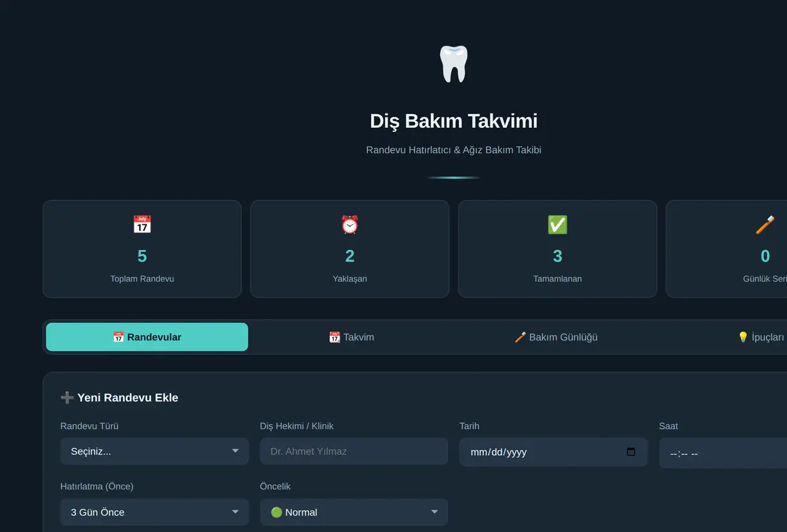
Task: Click the Diş Bakım Takvimi title
Action: pyautogui.click(x=454, y=121)
